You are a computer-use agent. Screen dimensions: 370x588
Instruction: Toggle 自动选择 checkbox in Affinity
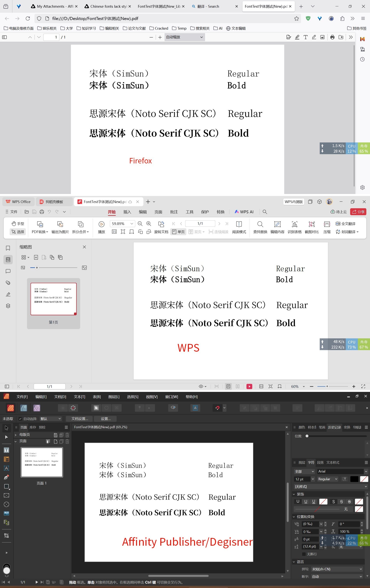20,419
